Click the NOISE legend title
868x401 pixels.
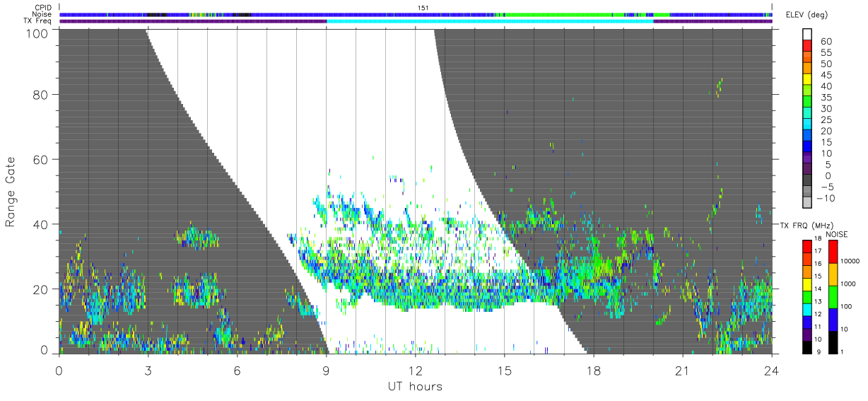pyautogui.click(x=837, y=234)
